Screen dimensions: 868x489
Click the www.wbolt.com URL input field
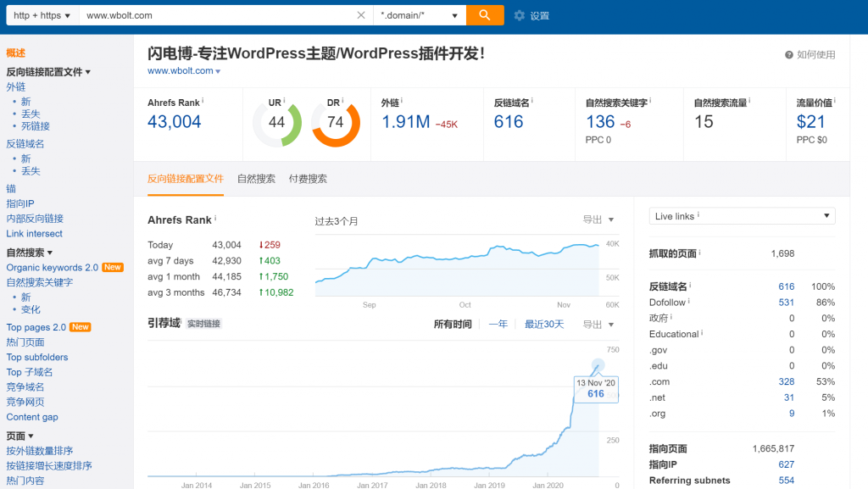(x=216, y=15)
